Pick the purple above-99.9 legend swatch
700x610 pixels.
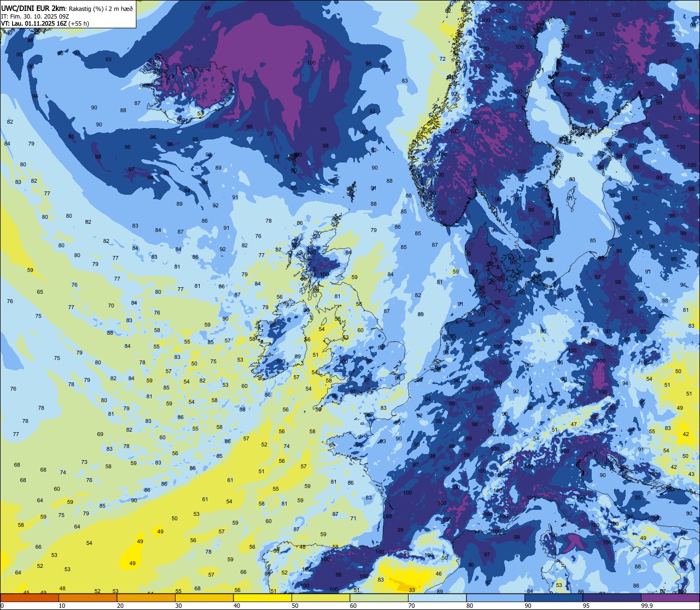pos(670,598)
